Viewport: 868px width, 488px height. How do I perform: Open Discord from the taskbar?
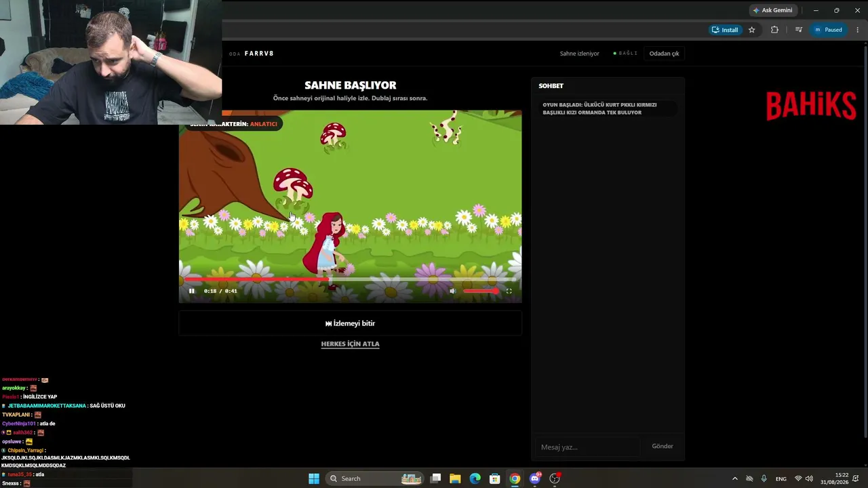(x=535, y=479)
